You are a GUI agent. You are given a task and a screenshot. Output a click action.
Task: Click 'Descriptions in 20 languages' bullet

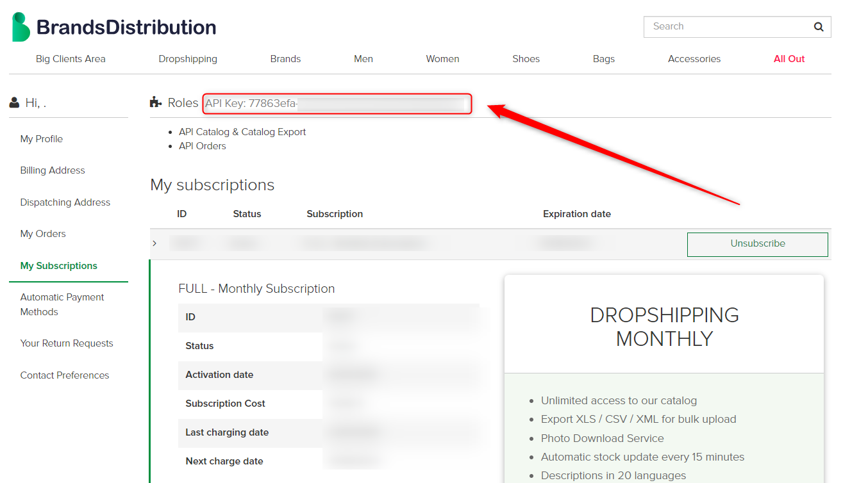[x=613, y=476]
